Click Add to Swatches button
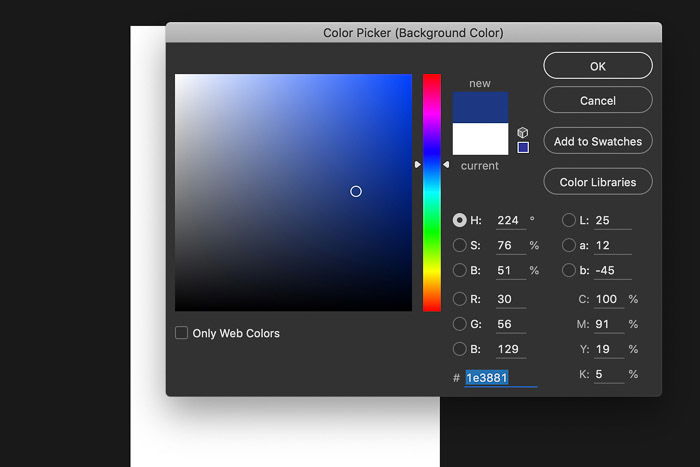Viewport: 700px width, 467px height. (598, 141)
